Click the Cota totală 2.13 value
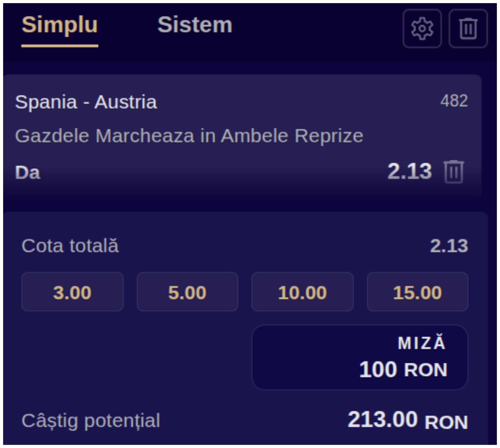This screenshot has height=448, width=500. pos(449,246)
